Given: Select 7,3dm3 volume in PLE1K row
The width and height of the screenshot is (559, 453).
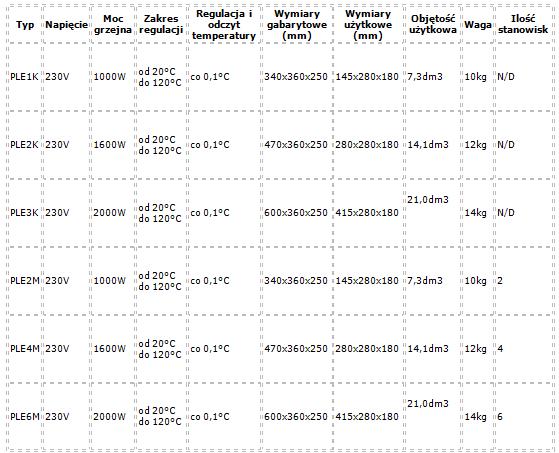Looking at the screenshot, I should [425, 77].
